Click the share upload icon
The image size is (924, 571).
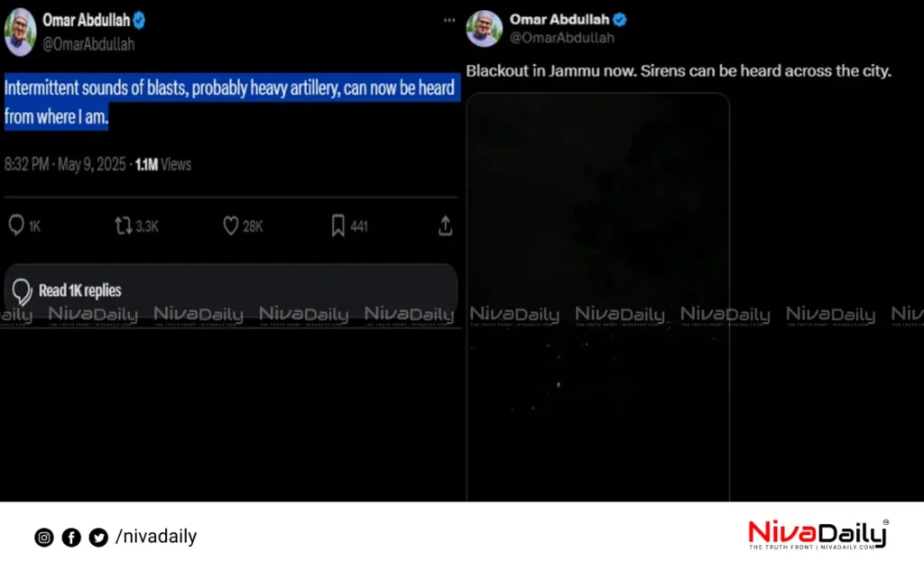(446, 226)
